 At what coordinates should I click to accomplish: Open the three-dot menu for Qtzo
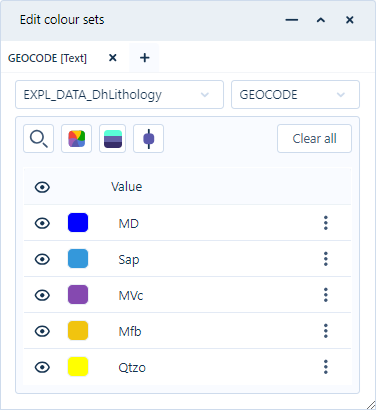tap(326, 367)
